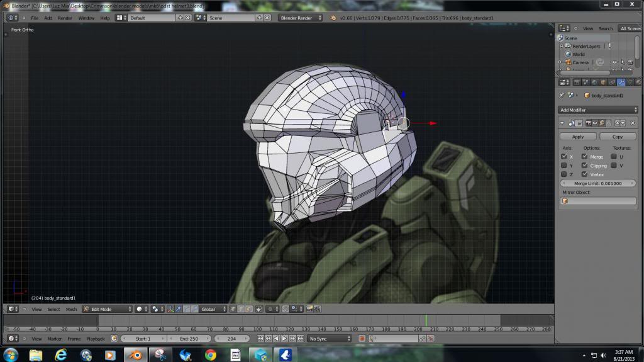The image size is (644, 362).
Task: Launch Google Chrome from the taskbar
Action: pyautogui.click(x=211, y=354)
